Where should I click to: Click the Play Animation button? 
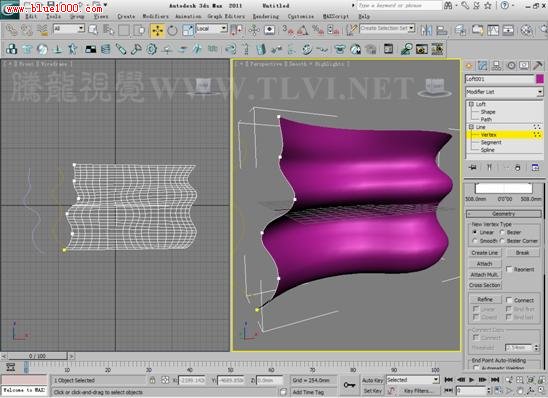click(x=471, y=379)
